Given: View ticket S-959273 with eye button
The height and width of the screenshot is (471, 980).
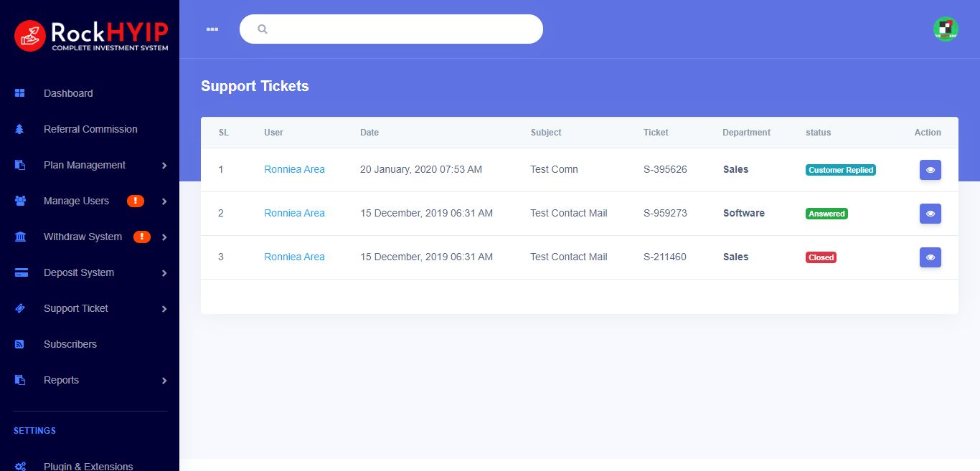Looking at the screenshot, I should [930, 214].
